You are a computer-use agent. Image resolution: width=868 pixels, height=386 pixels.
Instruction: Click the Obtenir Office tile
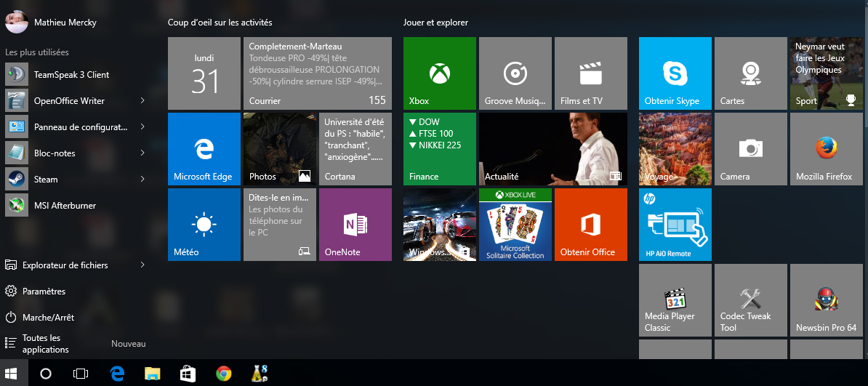coord(590,225)
